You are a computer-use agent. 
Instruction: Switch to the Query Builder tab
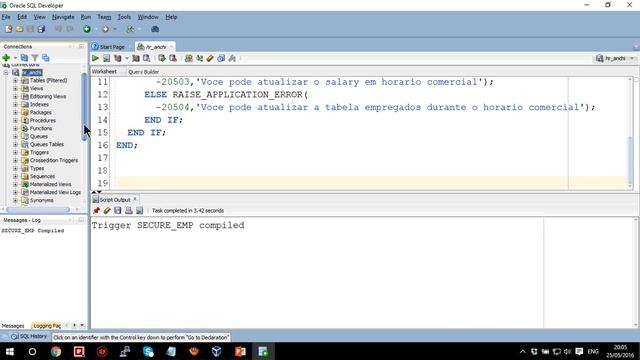point(144,72)
